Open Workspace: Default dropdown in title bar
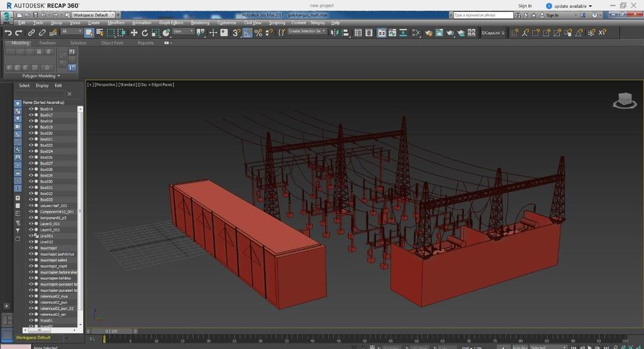Image resolution: width=644 pixels, height=349 pixels. point(93,15)
